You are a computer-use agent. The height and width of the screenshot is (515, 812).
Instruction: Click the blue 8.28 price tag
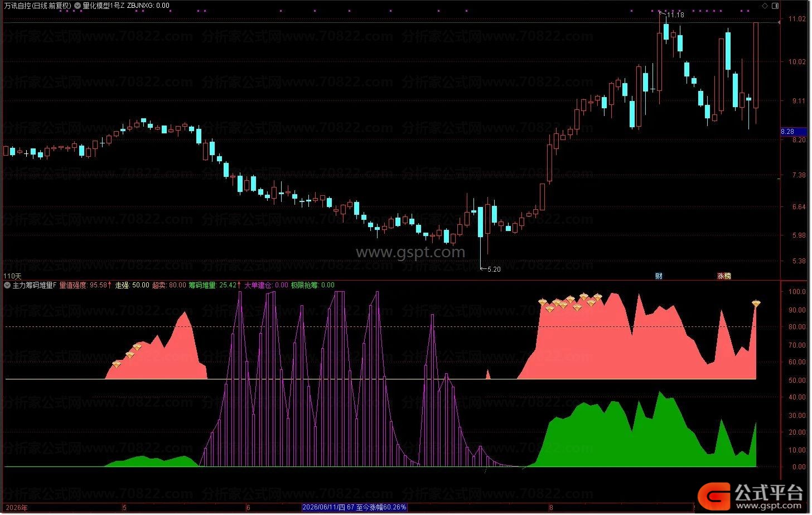793,132
